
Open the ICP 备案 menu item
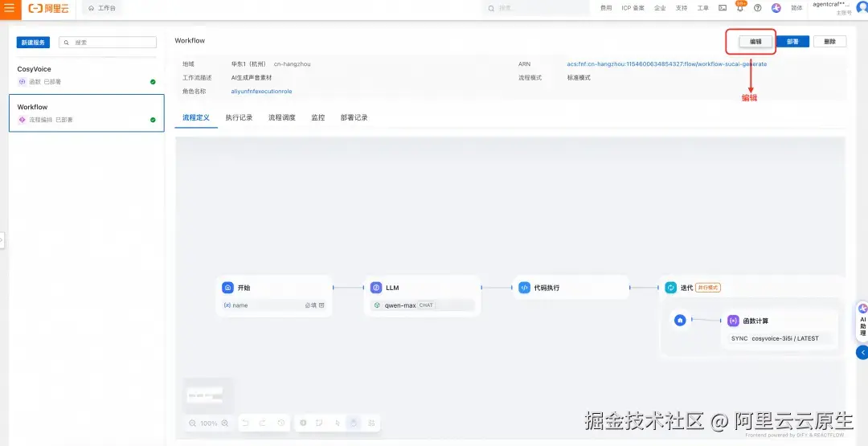pos(633,8)
